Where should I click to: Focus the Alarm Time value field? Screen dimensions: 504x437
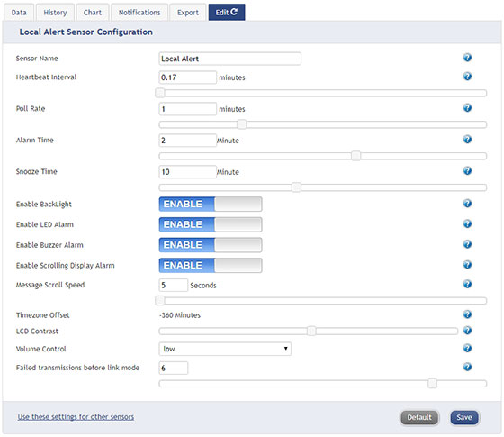pos(188,141)
